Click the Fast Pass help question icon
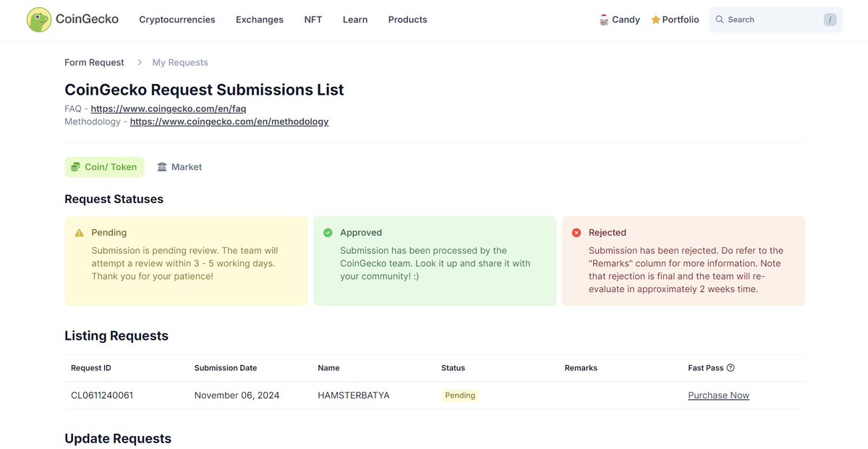This screenshot has width=868, height=449. click(x=731, y=368)
